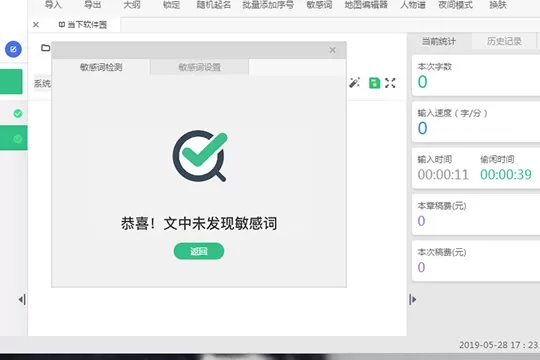Viewport: 540px width, 360px height.
Task: Click the green save disk icon
Action: click(374, 83)
